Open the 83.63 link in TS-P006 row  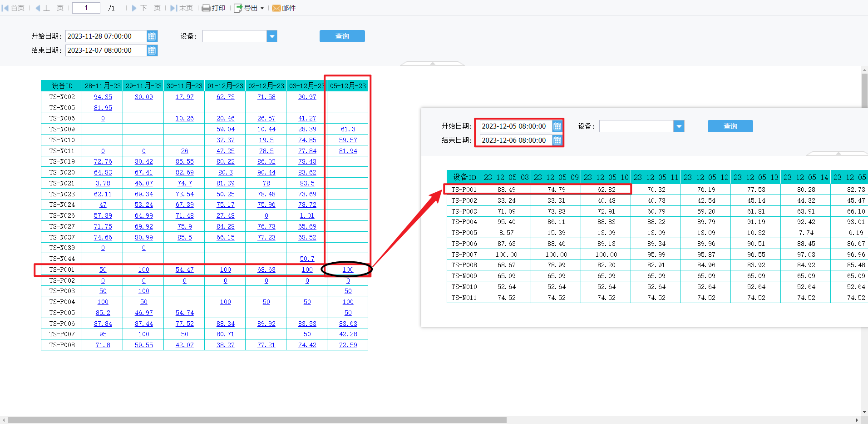pyautogui.click(x=348, y=324)
